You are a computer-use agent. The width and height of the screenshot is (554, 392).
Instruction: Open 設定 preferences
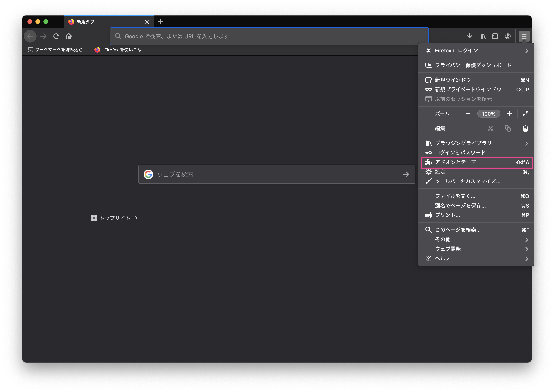click(x=476, y=172)
